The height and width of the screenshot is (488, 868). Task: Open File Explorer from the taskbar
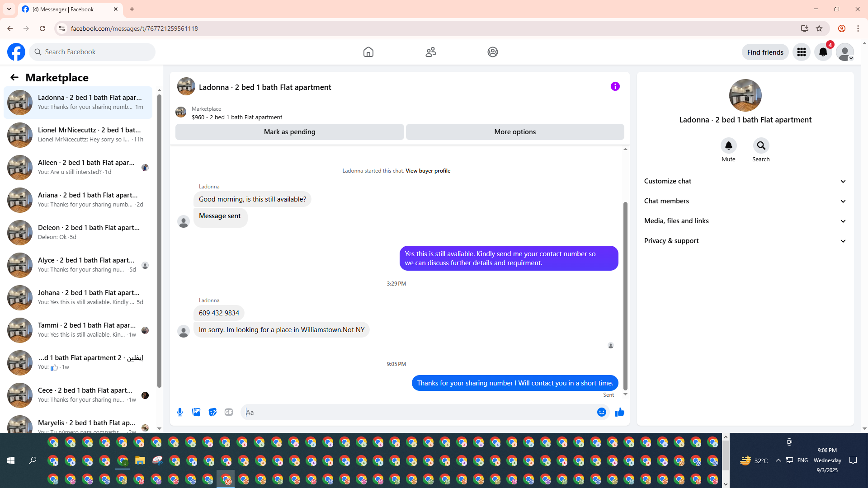pos(140,460)
